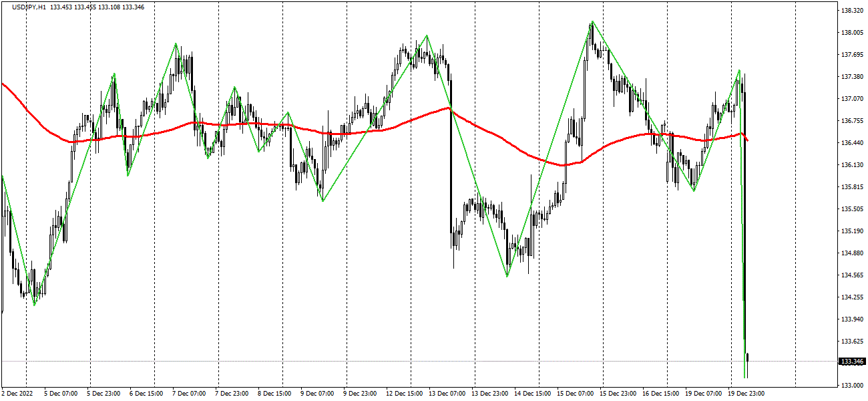
Task: Click the 2 Dec 2022 date label
Action: [x=16, y=394]
